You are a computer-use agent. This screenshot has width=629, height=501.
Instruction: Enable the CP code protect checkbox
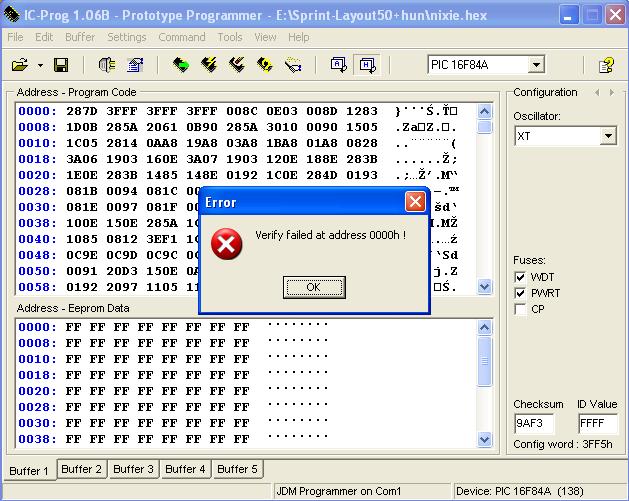point(520,309)
